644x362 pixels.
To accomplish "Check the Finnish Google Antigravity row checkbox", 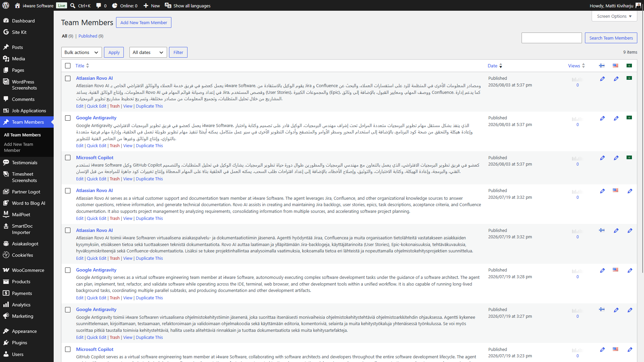I will pyautogui.click(x=68, y=310).
